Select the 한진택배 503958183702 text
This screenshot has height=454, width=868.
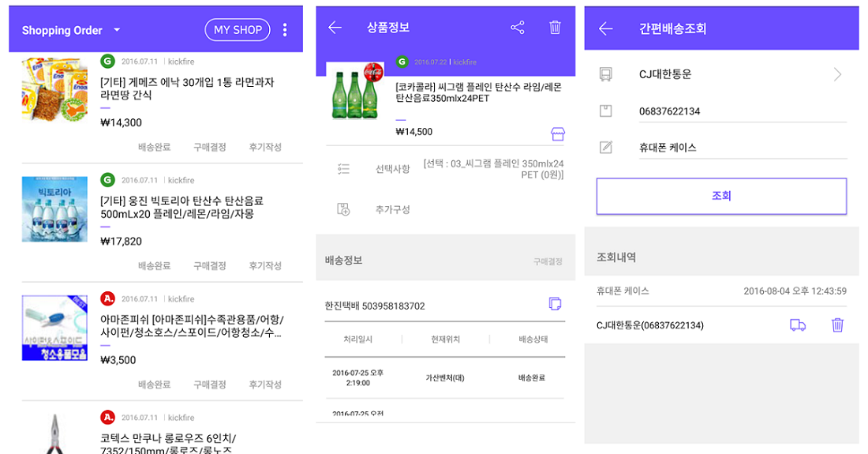point(375,306)
